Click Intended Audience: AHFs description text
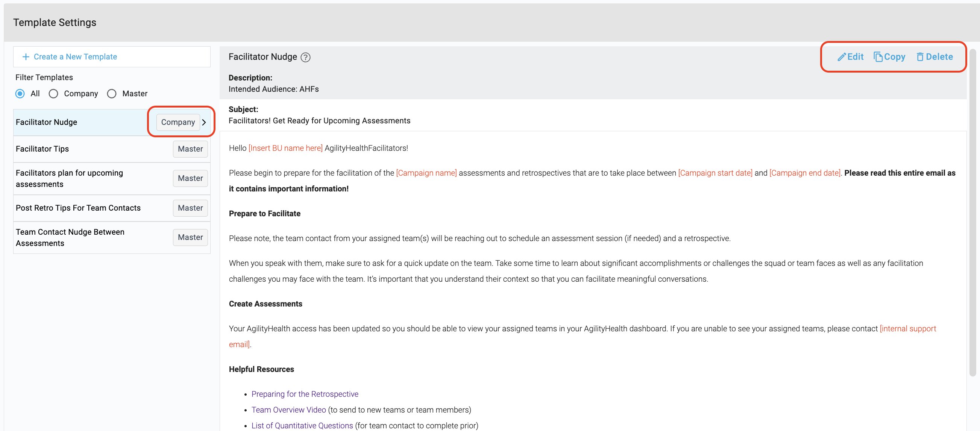This screenshot has height=431, width=980. [273, 89]
